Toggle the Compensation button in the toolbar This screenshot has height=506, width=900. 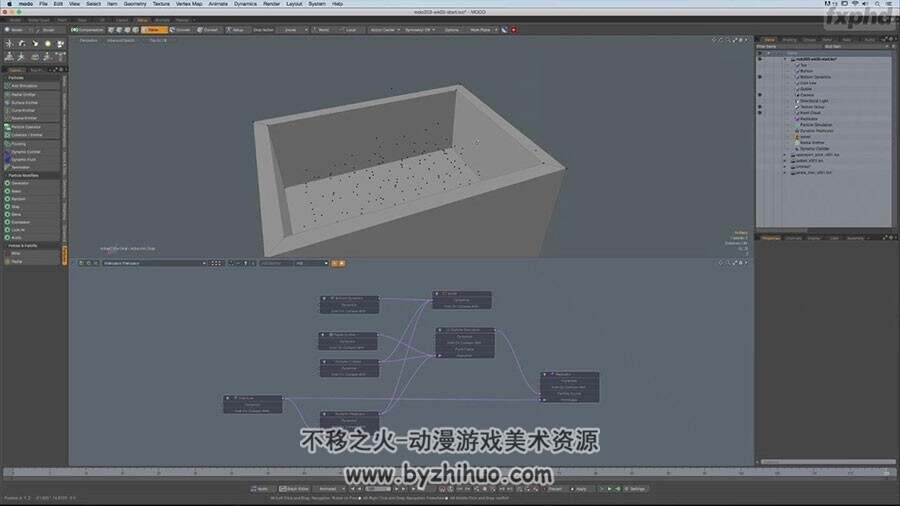87,30
